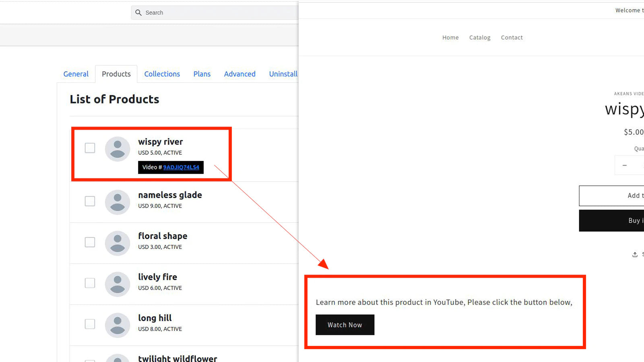This screenshot has height=362, width=644.
Task: Click the lively fire product avatar
Action: 118,284
